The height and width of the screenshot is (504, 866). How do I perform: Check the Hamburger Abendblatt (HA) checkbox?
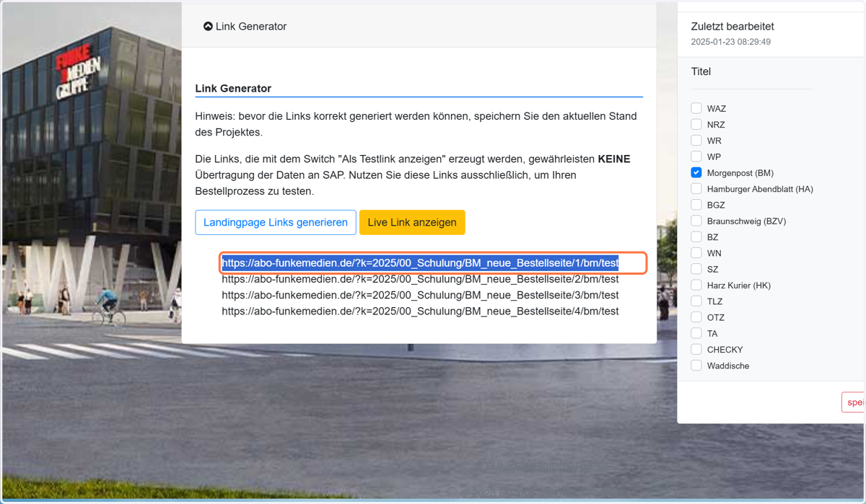pos(696,188)
